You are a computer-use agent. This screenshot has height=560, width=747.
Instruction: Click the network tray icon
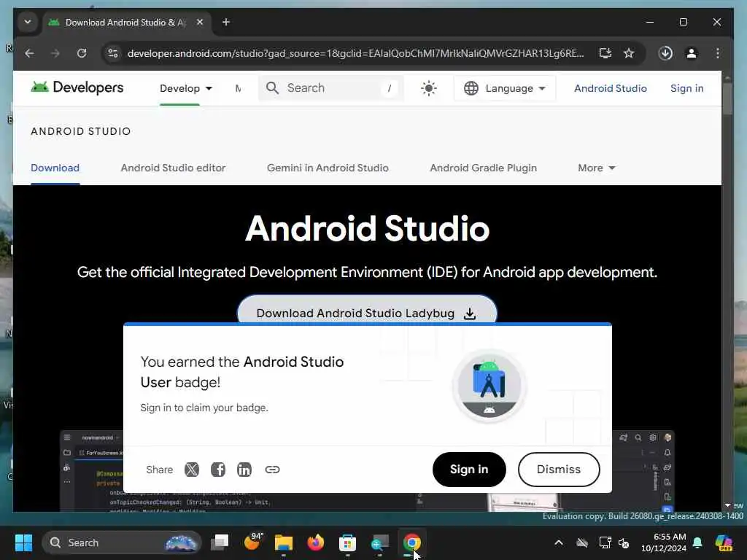[x=605, y=542]
